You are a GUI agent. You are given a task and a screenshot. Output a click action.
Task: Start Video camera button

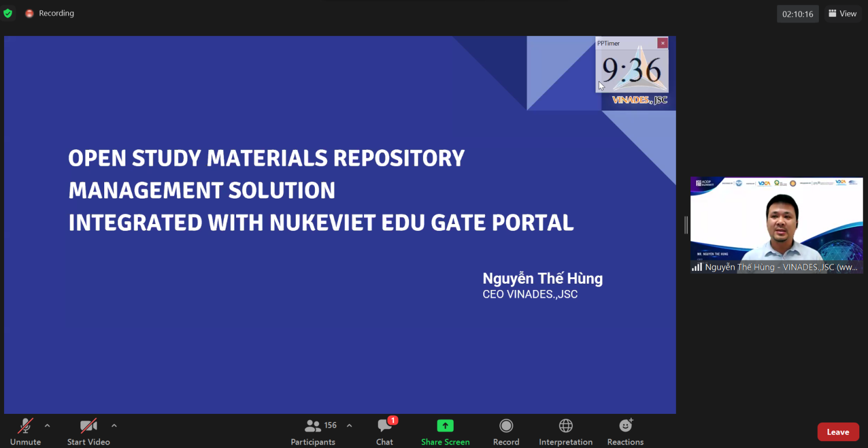(x=89, y=432)
